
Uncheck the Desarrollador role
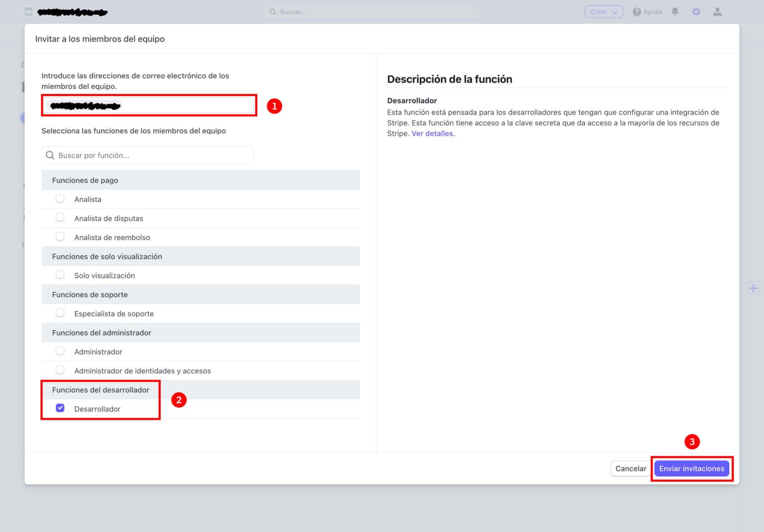click(60, 408)
